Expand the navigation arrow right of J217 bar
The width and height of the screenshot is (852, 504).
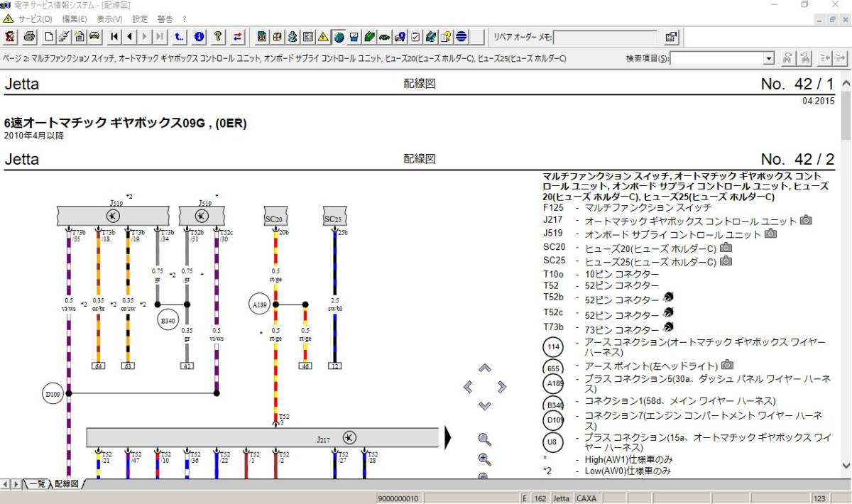click(x=448, y=438)
